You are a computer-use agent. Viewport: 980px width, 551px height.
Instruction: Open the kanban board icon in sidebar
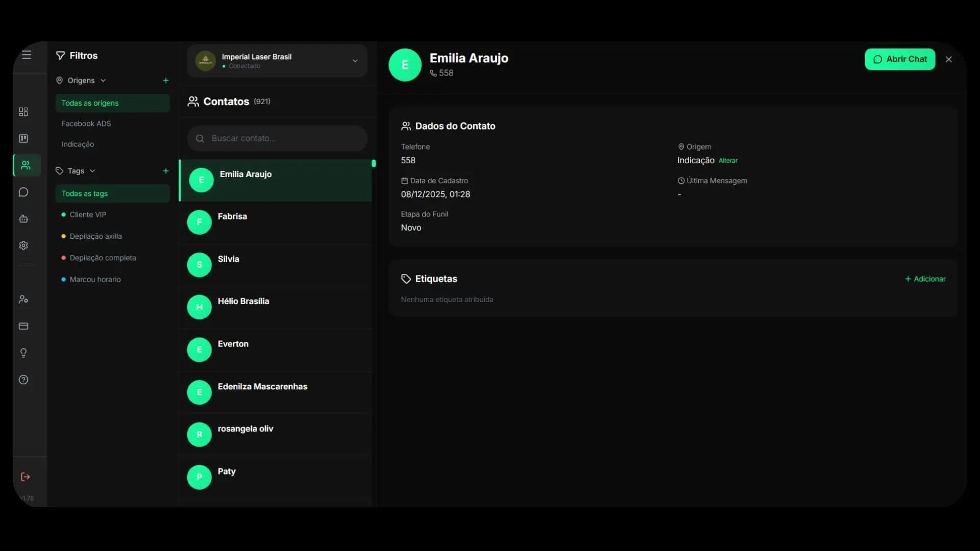[23, 138]
